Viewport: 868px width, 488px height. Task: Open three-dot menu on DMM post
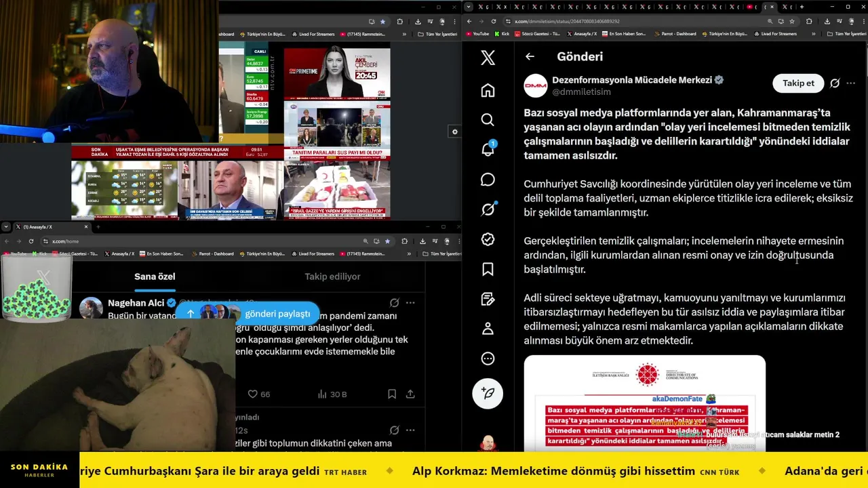click(x=851, y=83)
